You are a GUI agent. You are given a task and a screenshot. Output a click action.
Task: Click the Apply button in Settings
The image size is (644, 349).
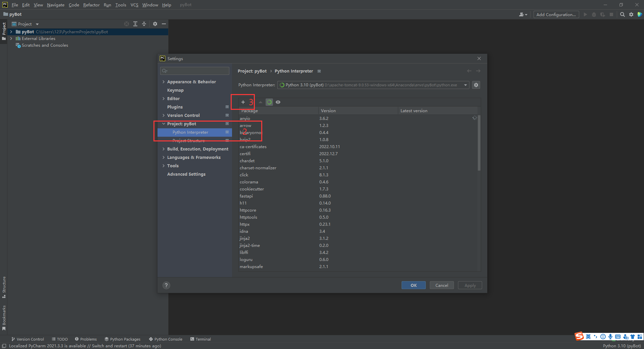[470, 285]
